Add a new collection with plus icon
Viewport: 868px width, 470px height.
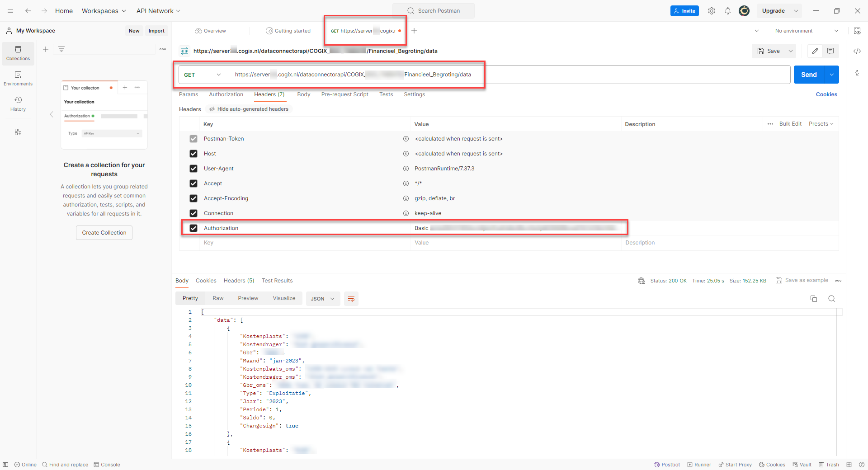[x=46, y=49]
